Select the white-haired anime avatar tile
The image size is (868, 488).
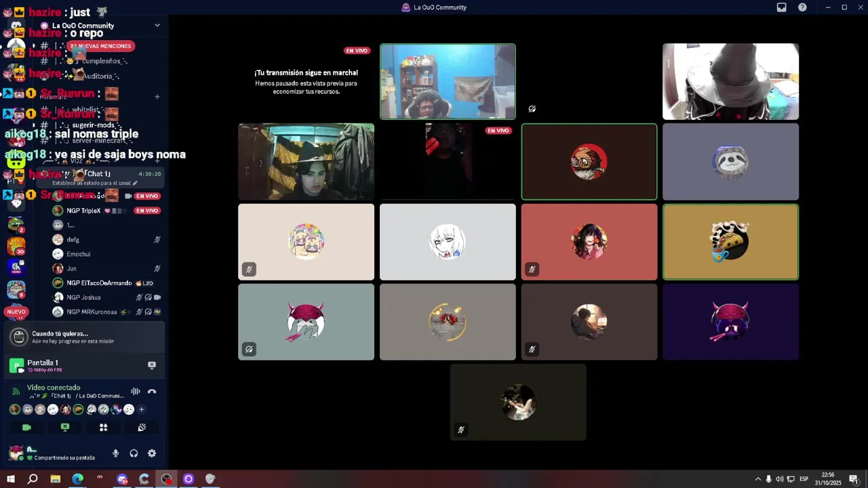click(x=448, y=242)
